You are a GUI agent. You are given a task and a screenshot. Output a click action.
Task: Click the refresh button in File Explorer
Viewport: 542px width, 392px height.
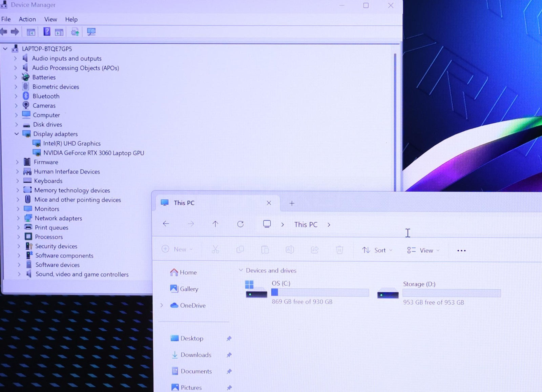(241, 224)
